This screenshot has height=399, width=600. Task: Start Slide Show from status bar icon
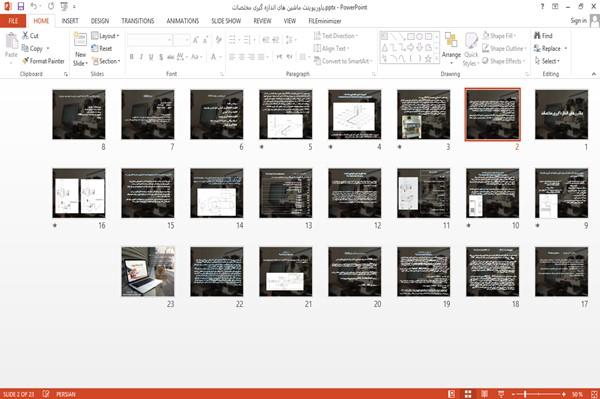[x=501, y=394]
